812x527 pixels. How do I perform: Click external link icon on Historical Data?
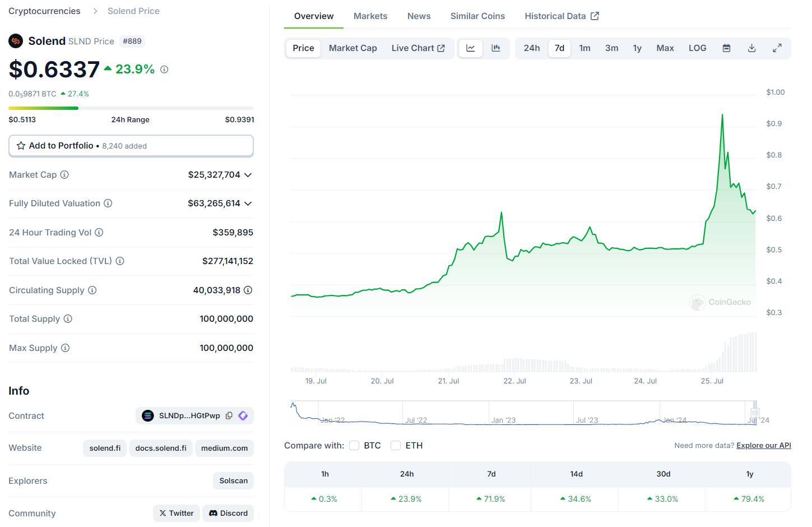click(x=595, y=16)
